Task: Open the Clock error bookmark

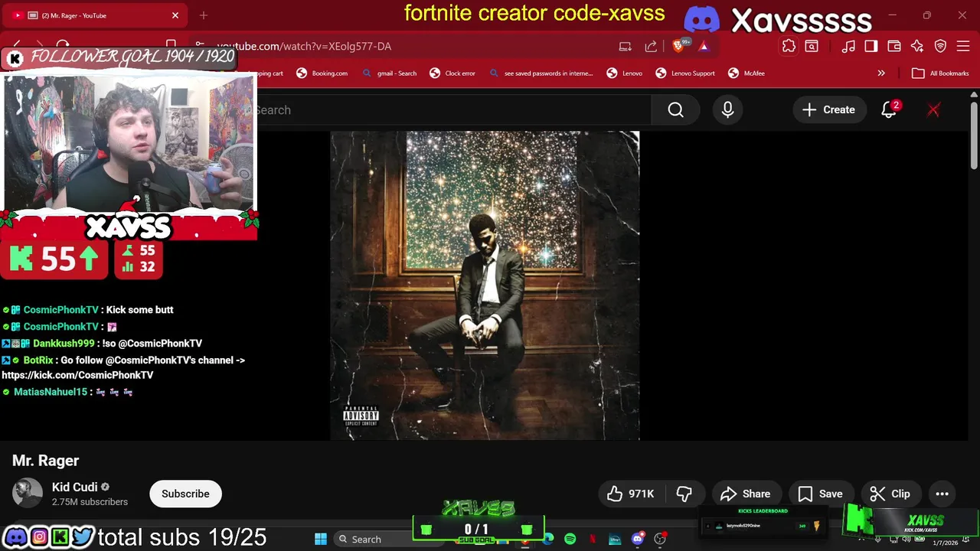Action: (452, 73)
